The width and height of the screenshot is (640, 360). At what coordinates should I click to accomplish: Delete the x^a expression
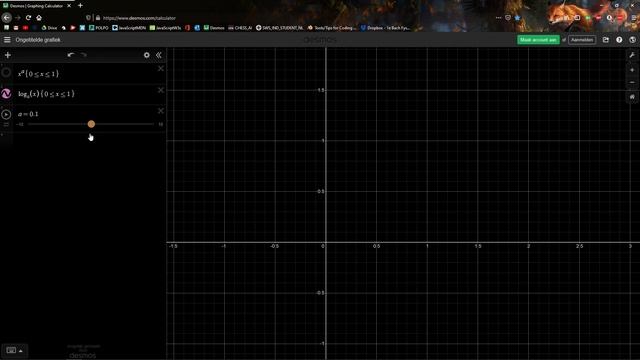click(161, 69)
